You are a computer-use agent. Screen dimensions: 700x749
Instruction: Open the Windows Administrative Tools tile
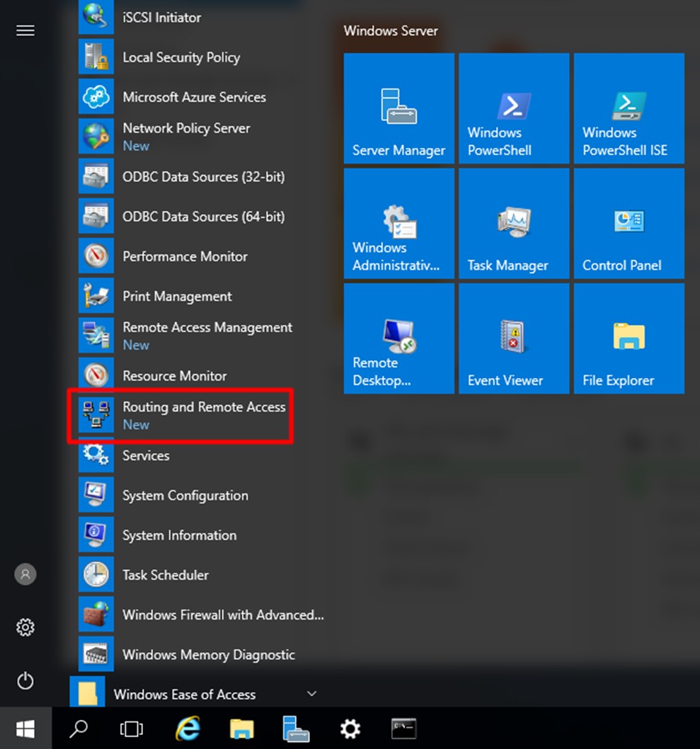pos(399,224)
